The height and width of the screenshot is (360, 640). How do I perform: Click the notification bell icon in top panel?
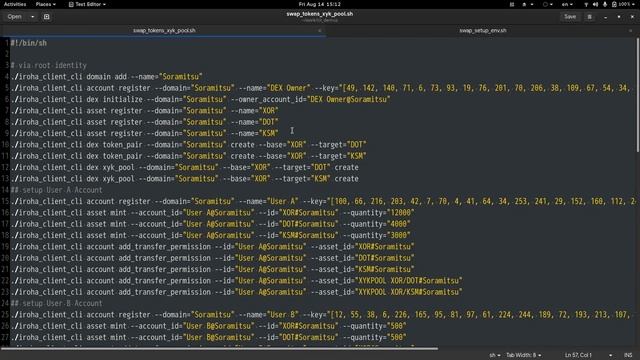[524, 4]
